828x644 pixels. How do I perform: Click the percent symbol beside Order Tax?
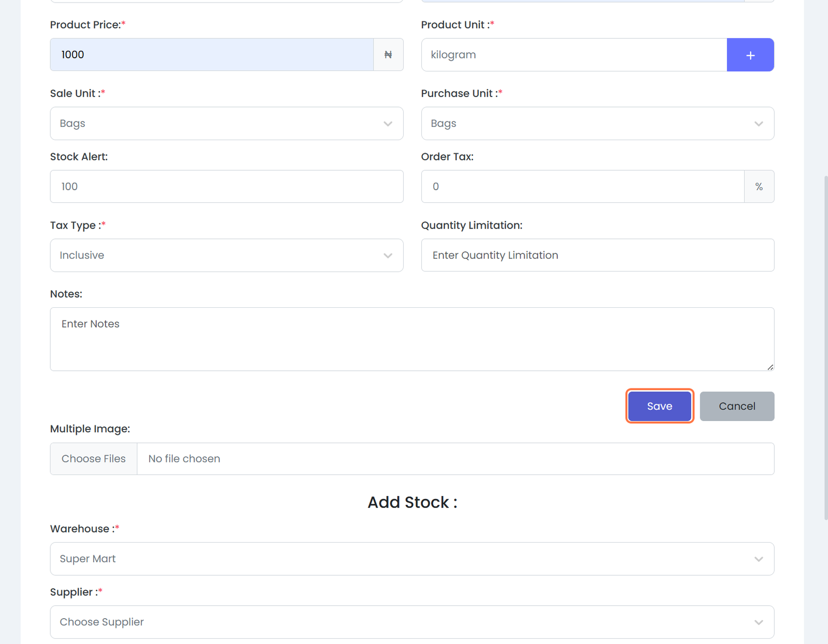(759, 187)
